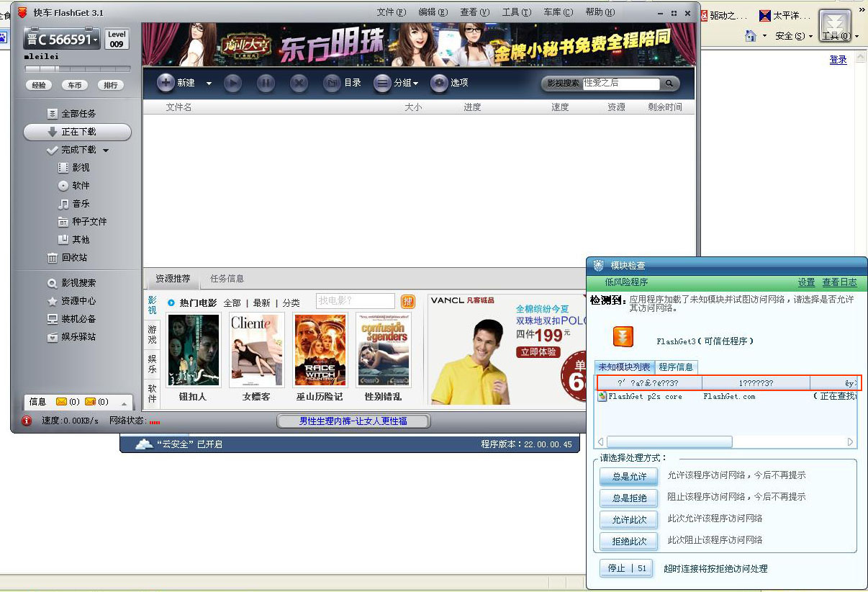Open the 查看(V) menu
Viewport: 868px width, 592px height.
click(474, 12)
